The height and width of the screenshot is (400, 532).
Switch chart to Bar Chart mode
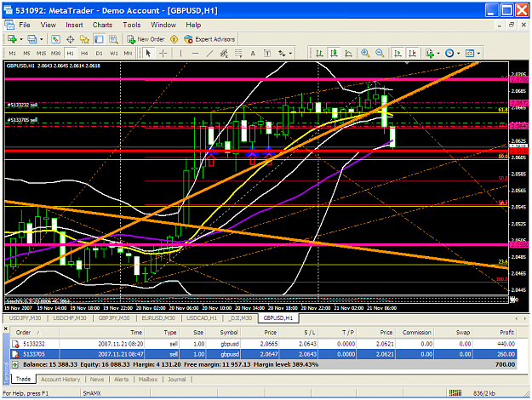point(319,54)
